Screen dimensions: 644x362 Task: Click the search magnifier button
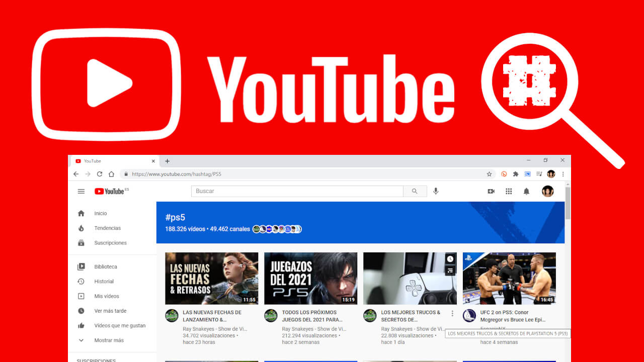[415, 191]
